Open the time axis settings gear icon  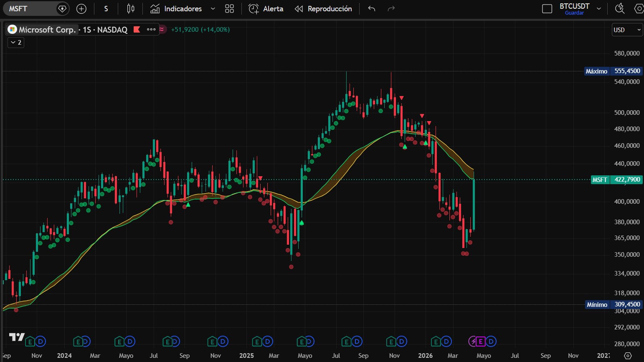tap(628, 355)
